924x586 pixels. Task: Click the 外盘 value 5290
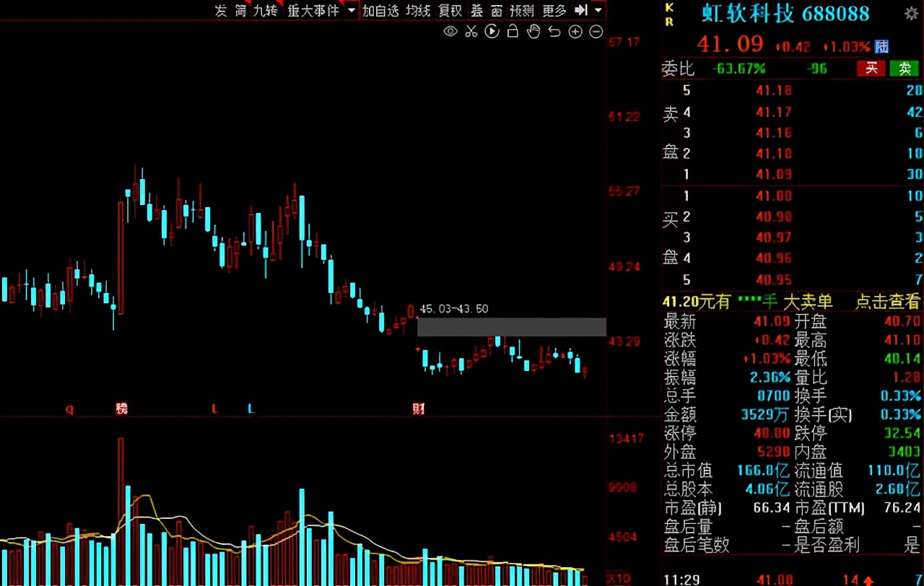(x=772, y=452)
